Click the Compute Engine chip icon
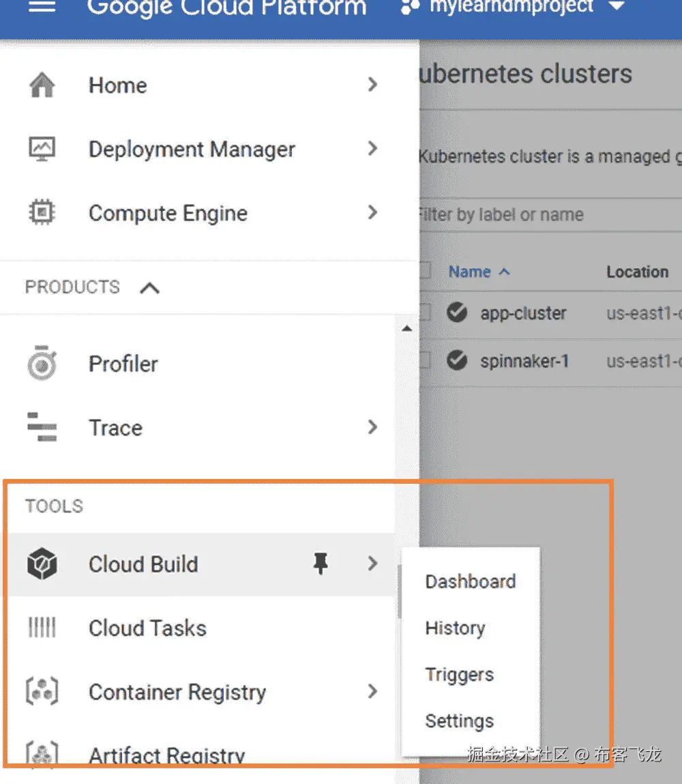682x784 pixels. [42, 213]
